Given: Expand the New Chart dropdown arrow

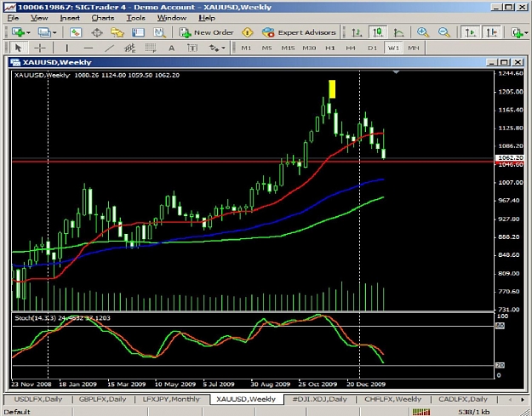Looking at the screenshot, I should pos(28,33).
